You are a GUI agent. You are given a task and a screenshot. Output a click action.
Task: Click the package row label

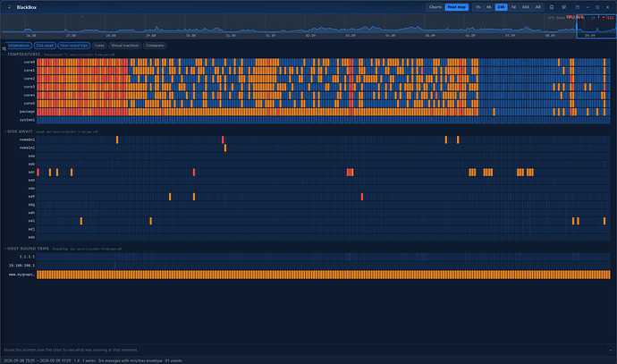[x=27, y=112]
